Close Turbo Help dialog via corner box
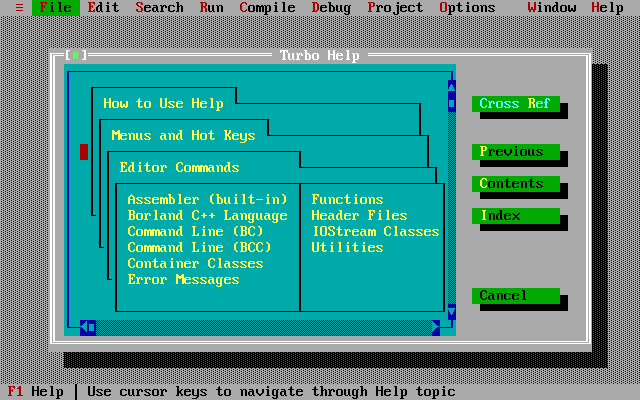The height and width of the screenshot is (400, 640). tap(76, 55)
